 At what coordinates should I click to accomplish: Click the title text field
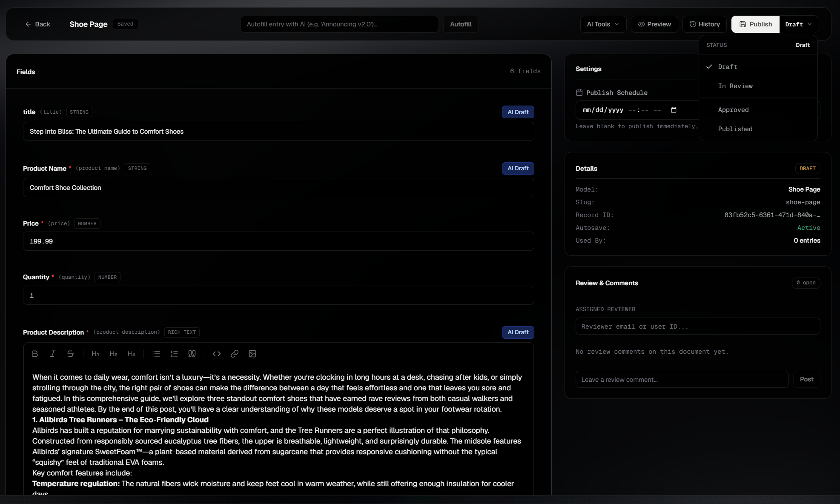click(x=278, y=132)
